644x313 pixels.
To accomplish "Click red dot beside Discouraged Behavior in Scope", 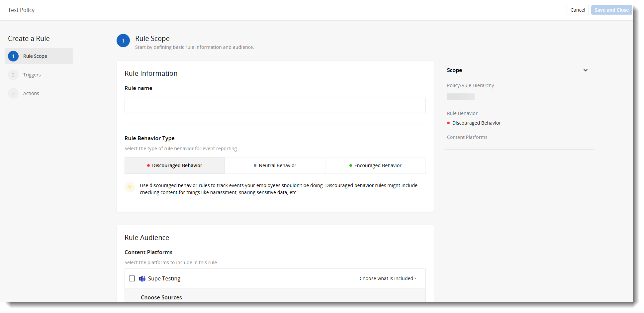I will coord(448,123).
